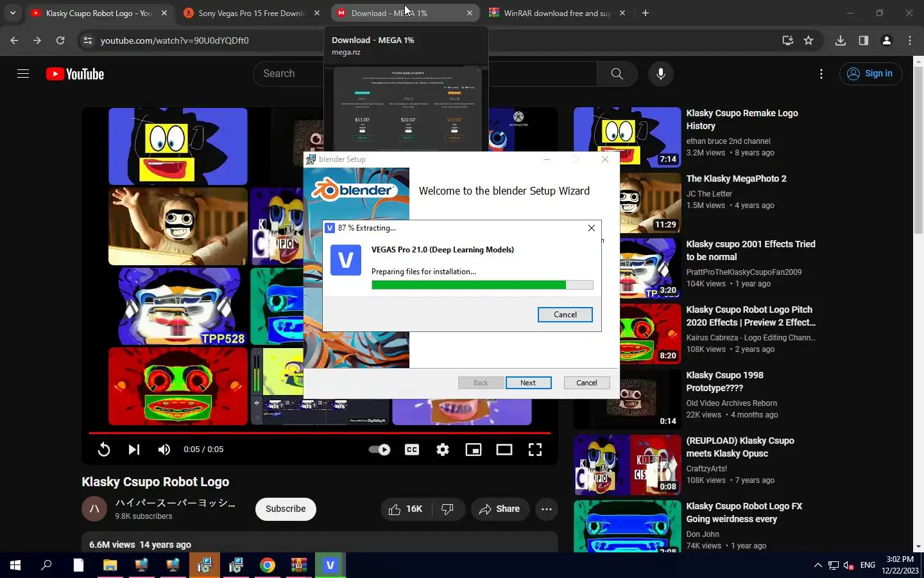Open the player settings gear
The image size is (924, 578).
(443, 450)
